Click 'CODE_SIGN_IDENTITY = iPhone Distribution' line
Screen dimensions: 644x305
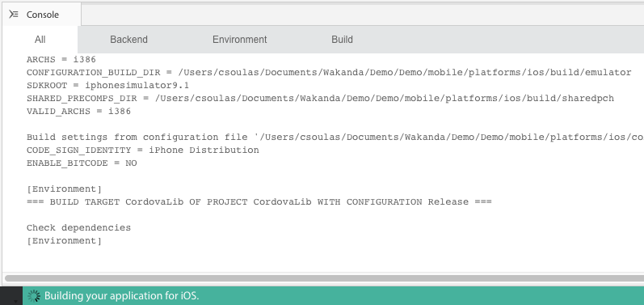click(143, 150)
